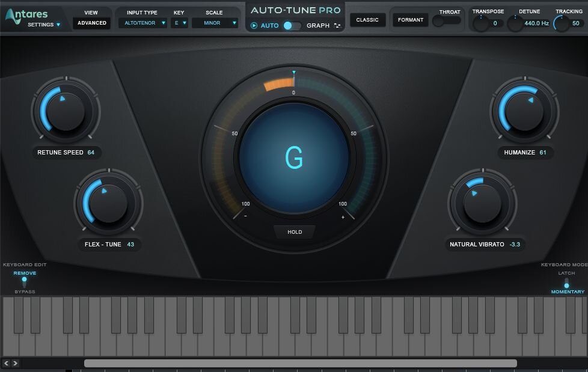This screenshot has height=372, width=588.
Task: Click the Advanced view button
Action: pyautogui.click(x=92, y=23)
